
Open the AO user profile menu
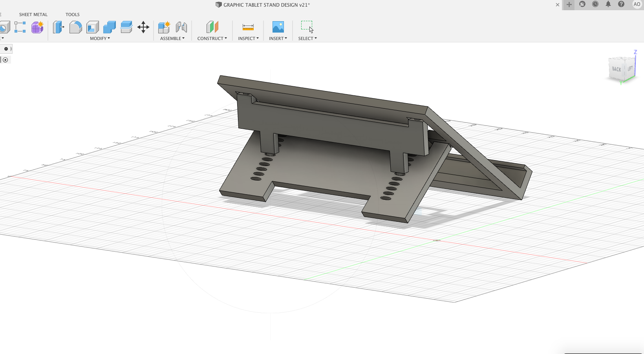(x=637, y=4)
